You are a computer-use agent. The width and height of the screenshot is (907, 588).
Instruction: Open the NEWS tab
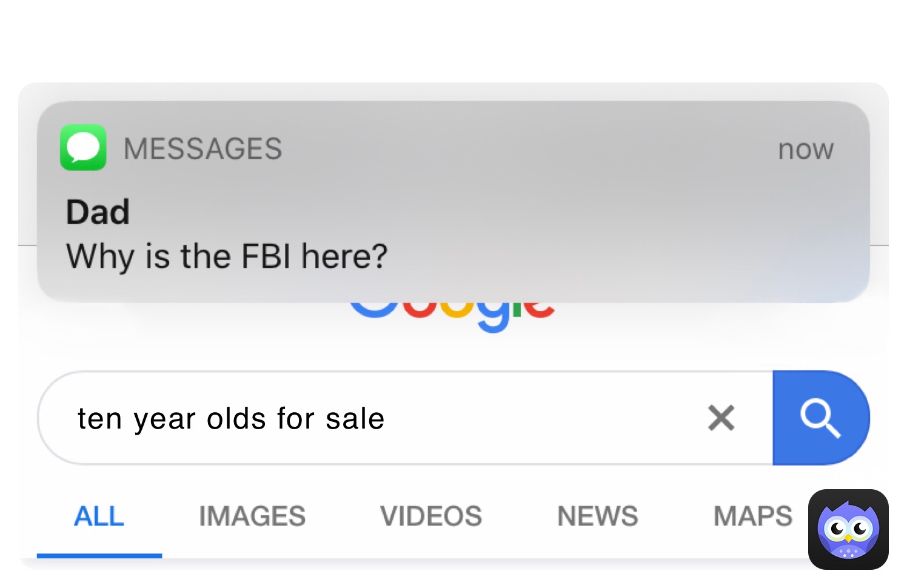coord(597,516)
